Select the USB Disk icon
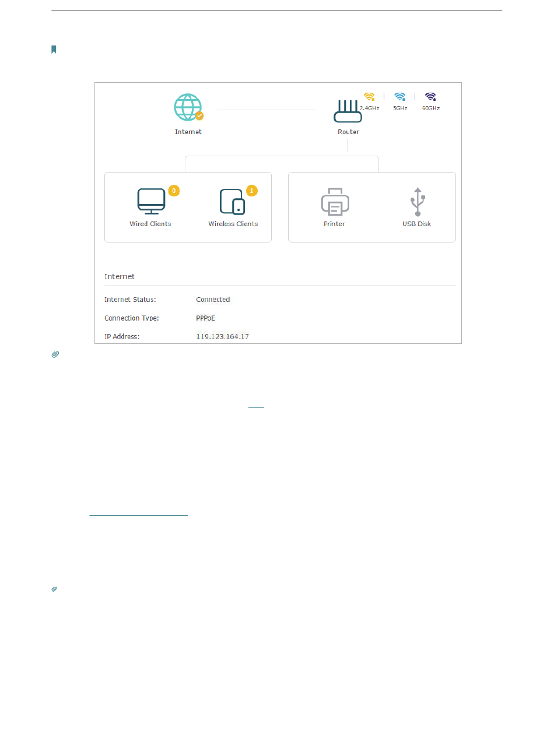 click(417, 202)
